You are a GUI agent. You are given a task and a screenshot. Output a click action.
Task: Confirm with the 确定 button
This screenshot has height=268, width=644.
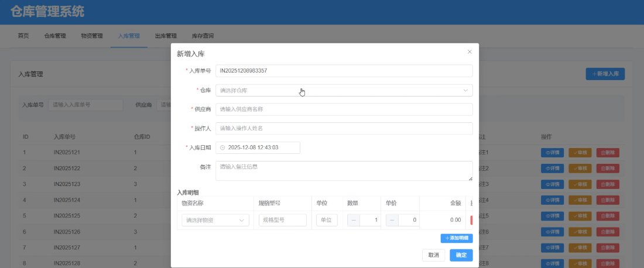[x=461, y=255]
